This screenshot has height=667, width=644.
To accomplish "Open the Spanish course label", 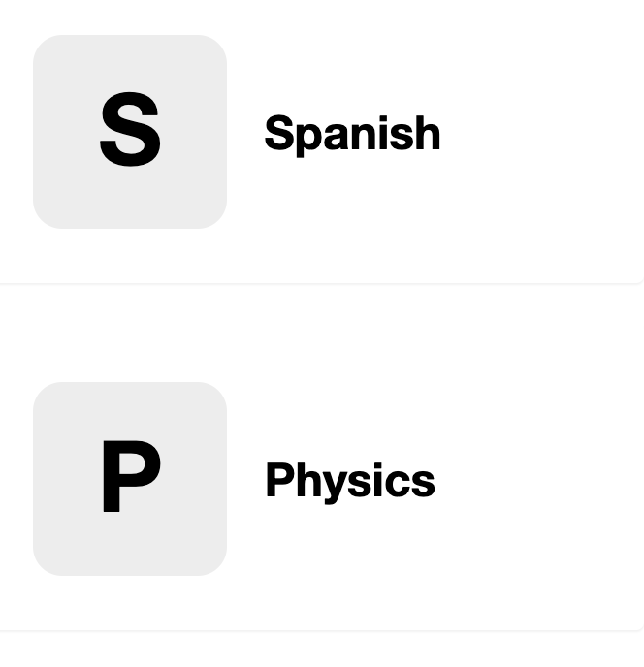I will [x=352, y=134].
